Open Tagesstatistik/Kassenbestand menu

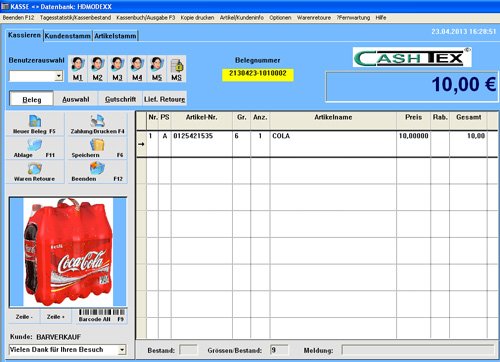point(75,18)
